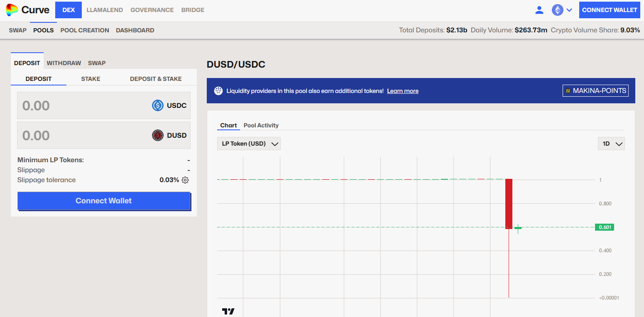Viewport: 644px width, 317px height.
Task: Click the Ethereum network icon
Action: (557, 10)
